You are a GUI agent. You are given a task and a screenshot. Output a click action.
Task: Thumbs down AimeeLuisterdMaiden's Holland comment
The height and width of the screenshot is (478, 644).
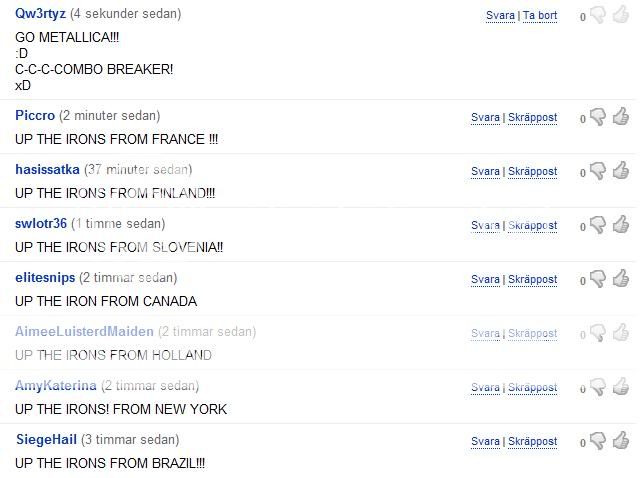tap(598, 333)
